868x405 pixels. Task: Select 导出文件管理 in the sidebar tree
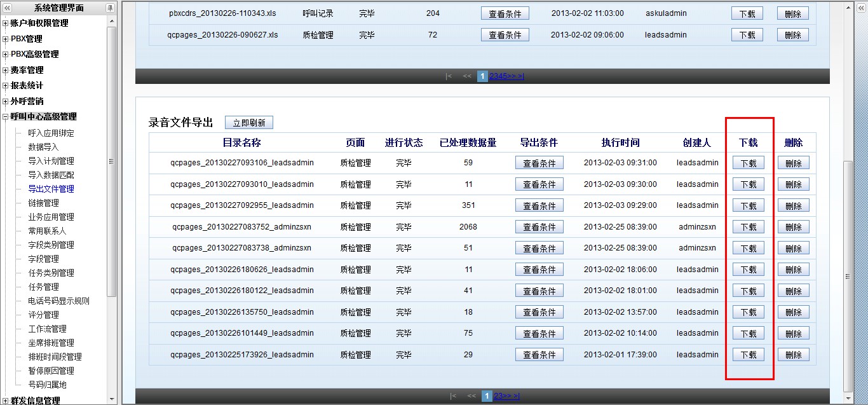pyautogui.click(x=51, y=189)
